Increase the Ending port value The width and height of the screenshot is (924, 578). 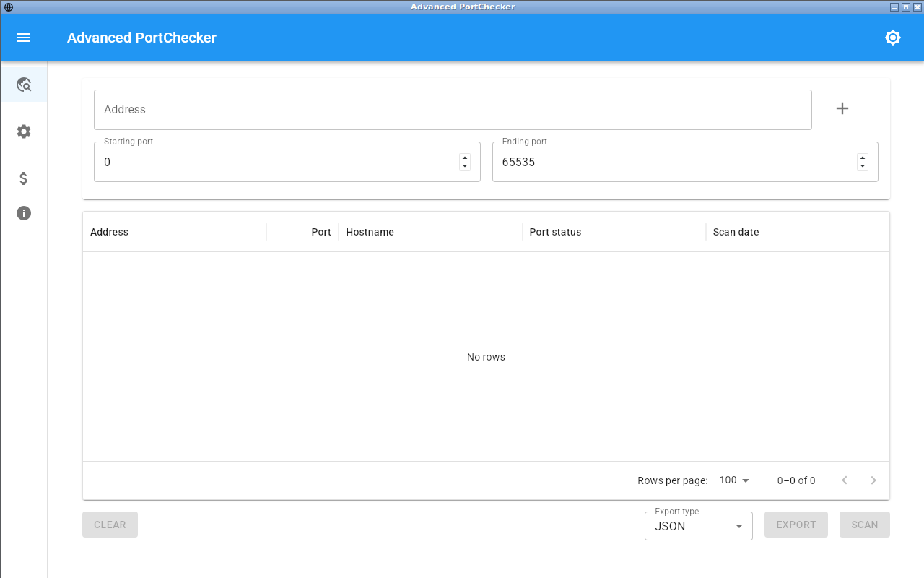(863, 158)
